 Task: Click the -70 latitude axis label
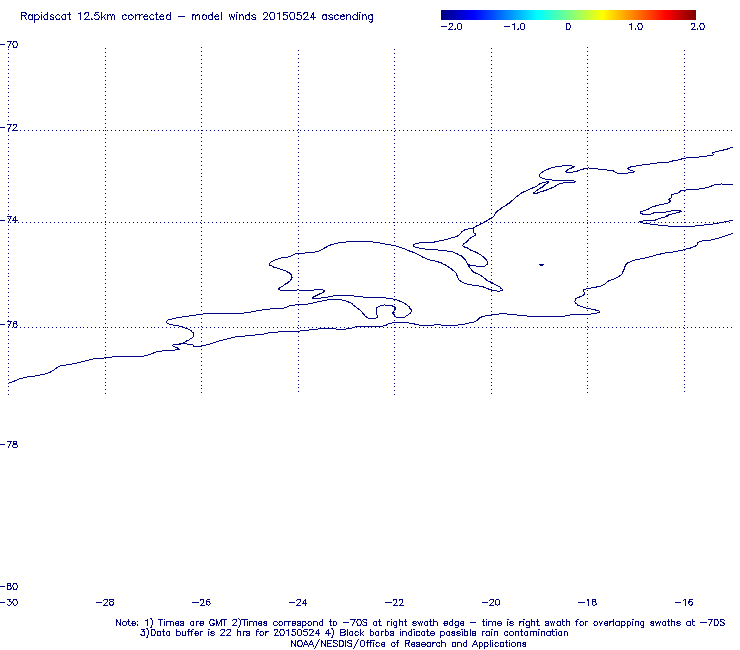(9, 45)
